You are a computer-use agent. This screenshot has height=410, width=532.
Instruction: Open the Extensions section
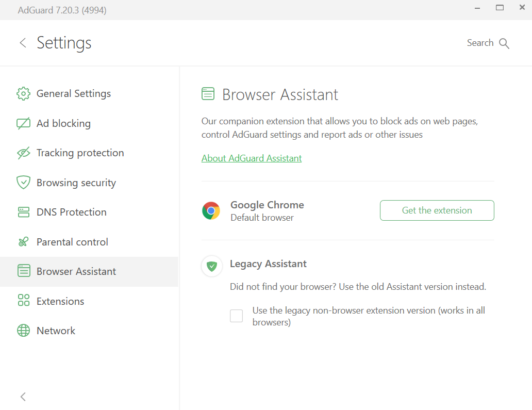coord(89,301)
